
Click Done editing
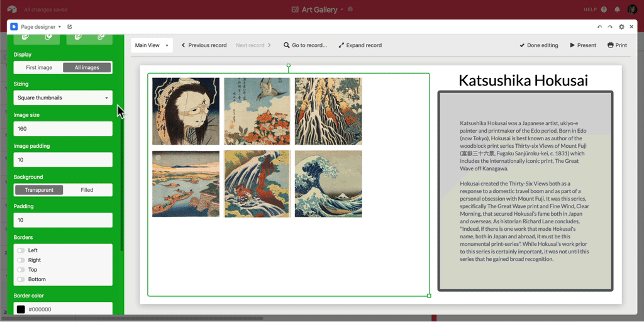click(x=538, y=45)
